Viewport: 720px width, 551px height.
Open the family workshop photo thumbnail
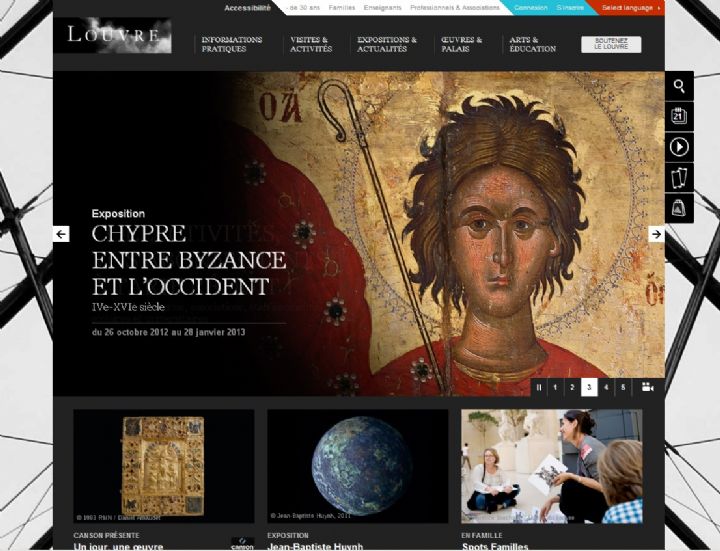tap(551, 466)
